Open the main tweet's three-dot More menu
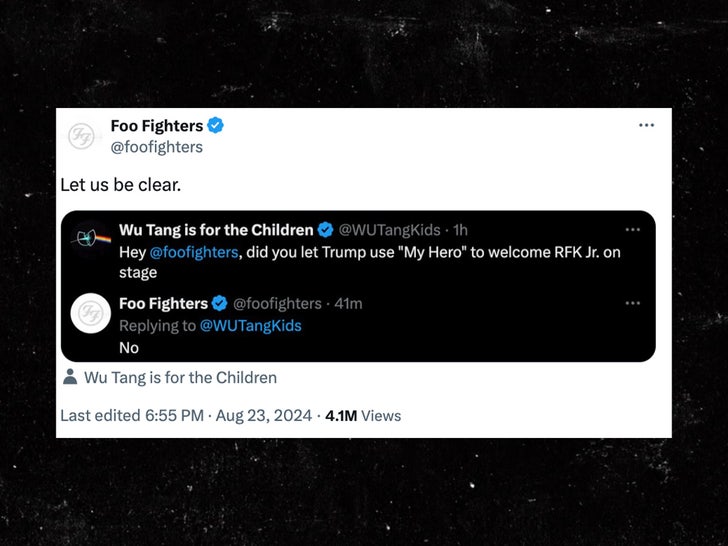This screenshot has height=546, width=728. pos(646,125)
